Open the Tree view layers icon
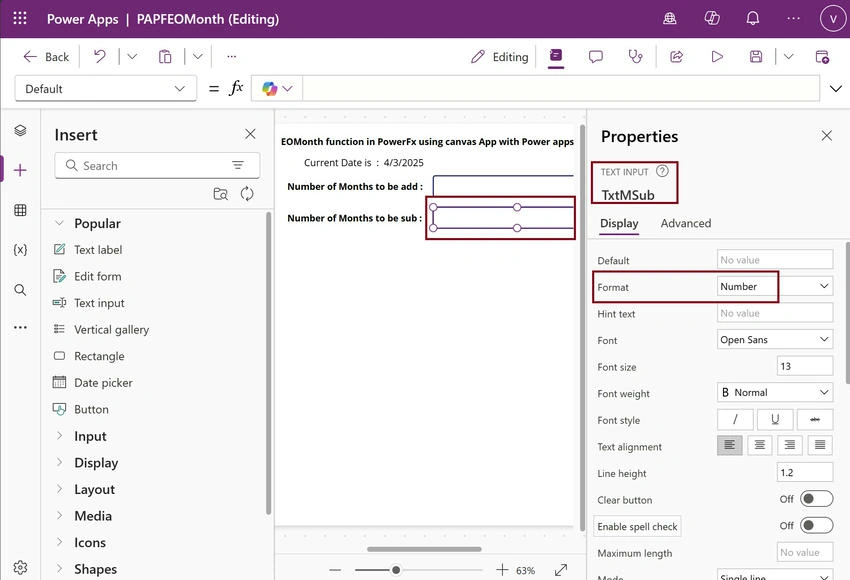 tap(20, 131)
